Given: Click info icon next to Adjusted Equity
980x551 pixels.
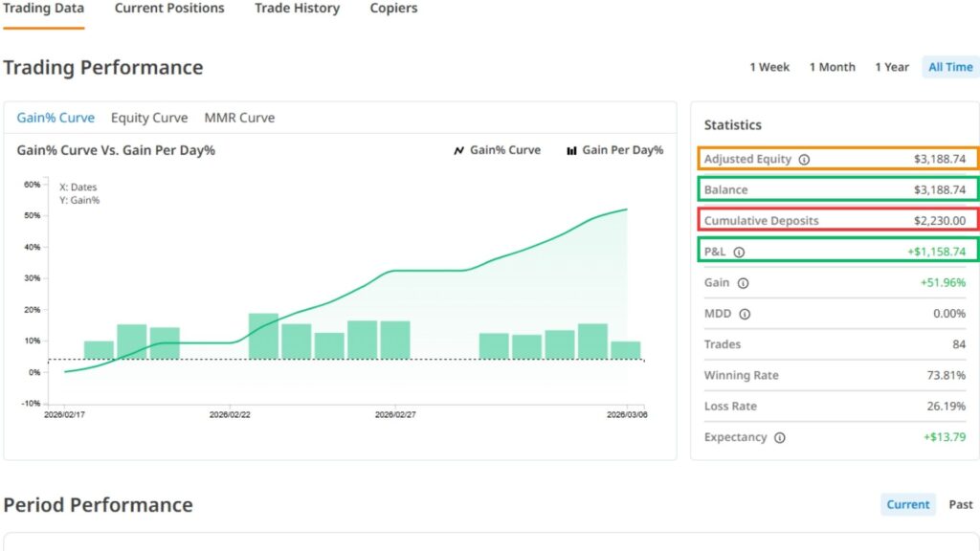Looking at the screenshot, I should 804,160.
